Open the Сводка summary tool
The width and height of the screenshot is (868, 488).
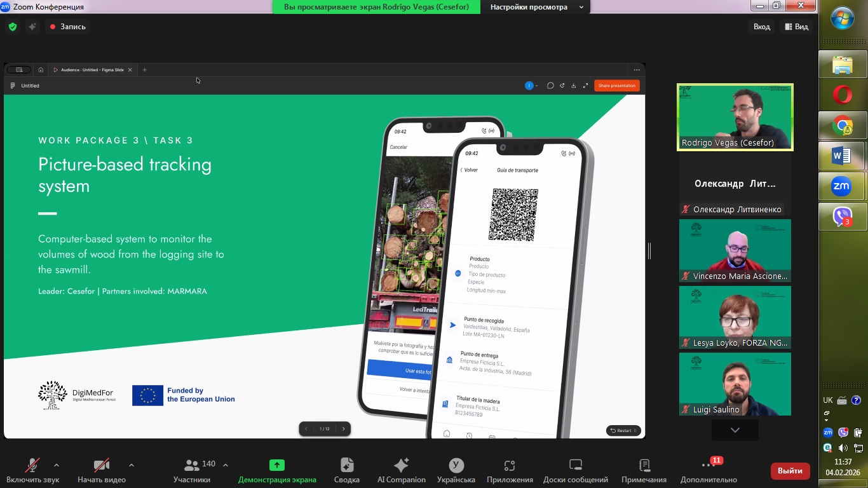point(346,470)
